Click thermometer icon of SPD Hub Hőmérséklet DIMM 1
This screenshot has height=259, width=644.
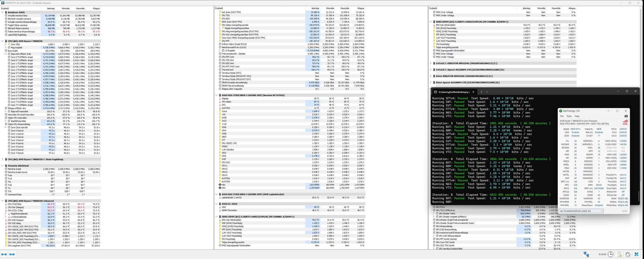click(220, 220)
